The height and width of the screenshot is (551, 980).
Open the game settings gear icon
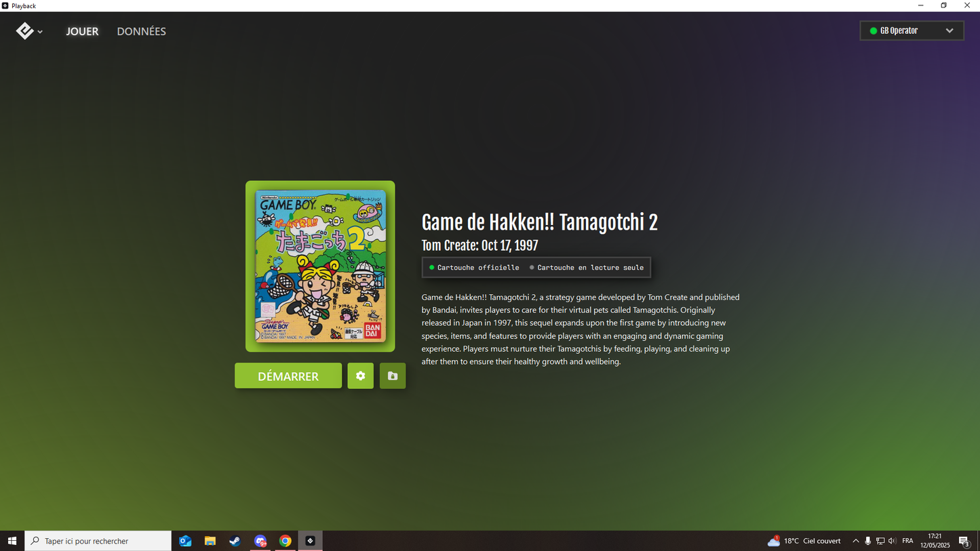click(360, 375)
